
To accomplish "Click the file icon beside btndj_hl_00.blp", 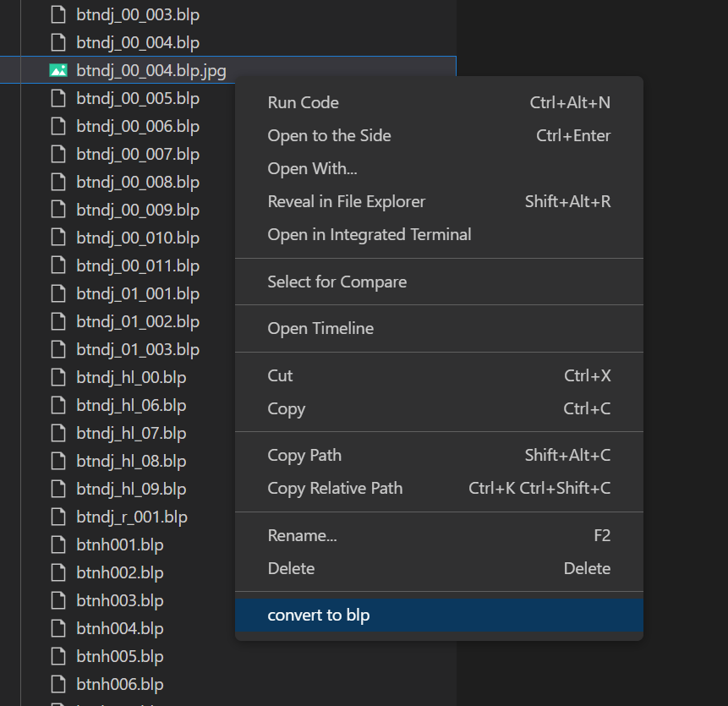I will pyautogui.click(x=58, y=377).
